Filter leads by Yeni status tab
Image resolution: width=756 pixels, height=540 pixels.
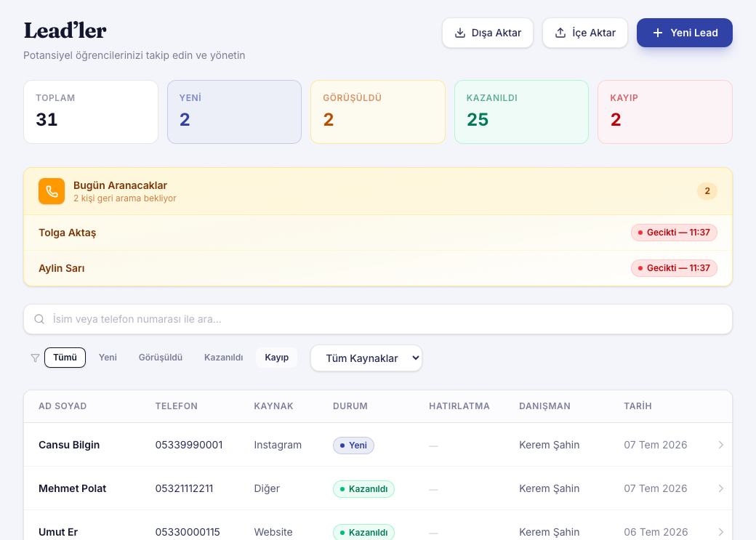point(108,358)
